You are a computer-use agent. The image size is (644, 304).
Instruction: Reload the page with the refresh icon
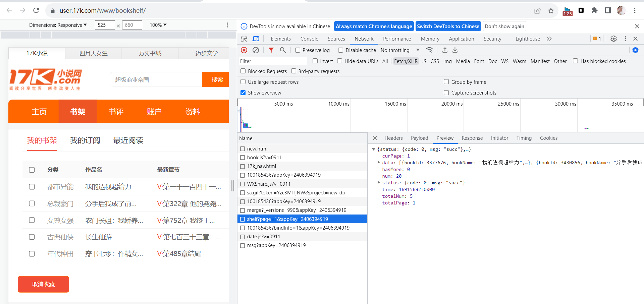36,10
